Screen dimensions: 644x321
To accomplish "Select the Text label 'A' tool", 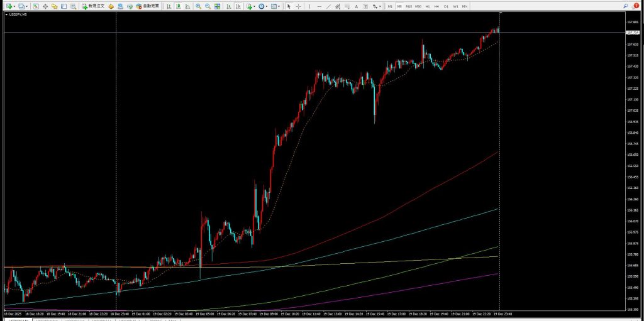I will (x=357, y=6).
